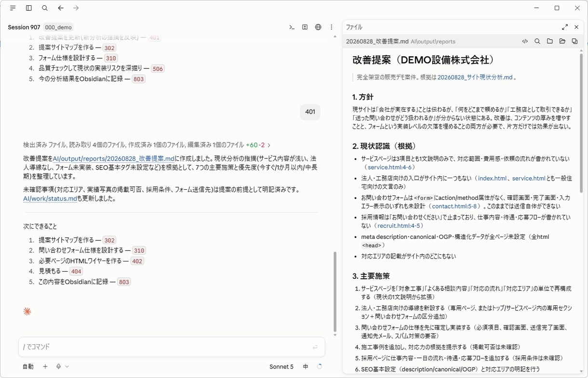Change the 中 effort level selector
The width and height of the screenshot is (588, 378).
point(306,366)
